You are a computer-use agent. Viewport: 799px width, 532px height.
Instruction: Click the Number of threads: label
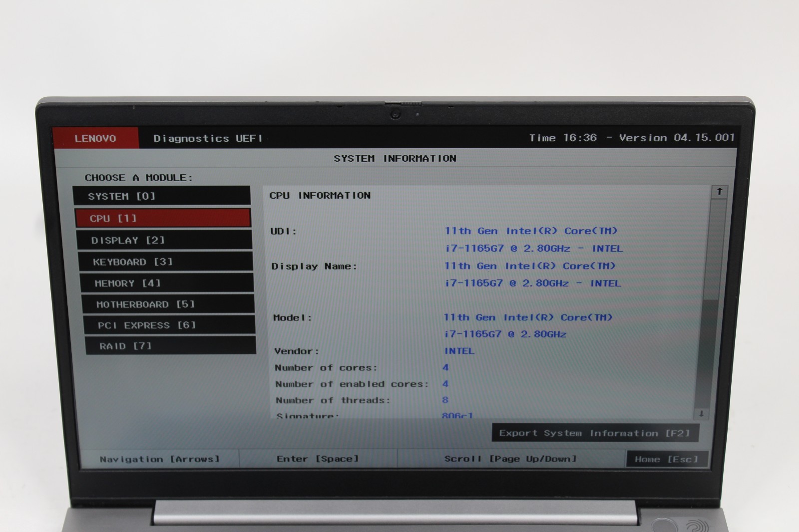point(333,400)
